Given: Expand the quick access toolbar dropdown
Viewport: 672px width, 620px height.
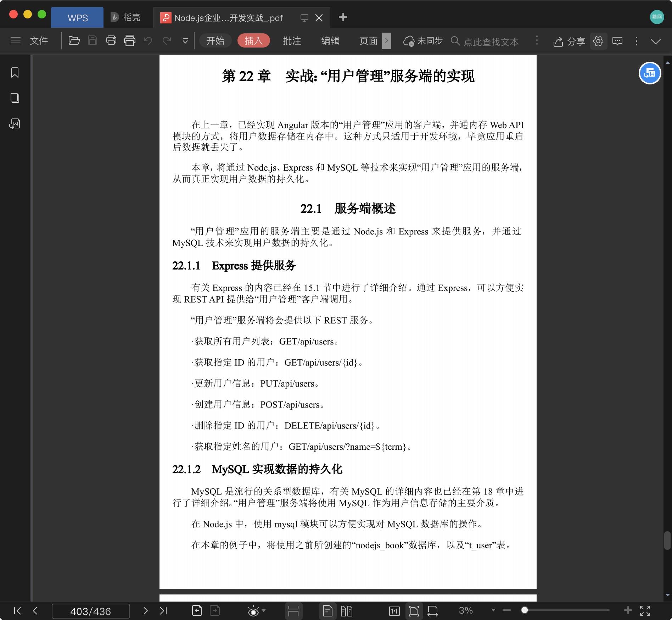Looking at the screenshot, I should 185,41.
